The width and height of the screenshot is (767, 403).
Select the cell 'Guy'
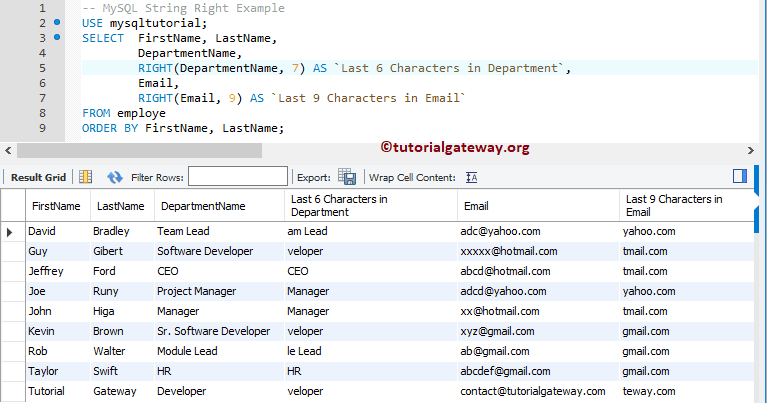[x=58, y=251]
